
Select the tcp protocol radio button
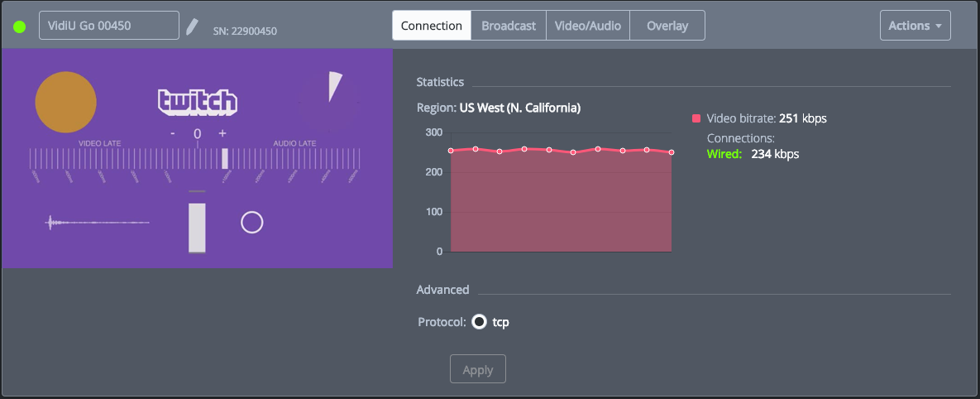[479, 322]
